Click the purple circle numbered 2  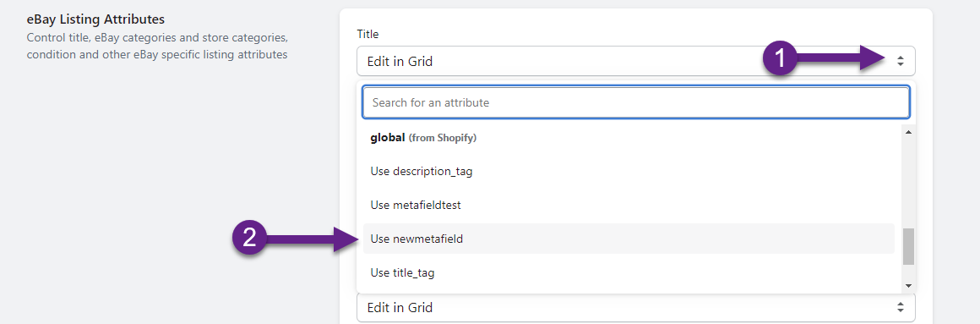(x=249, y=239)
